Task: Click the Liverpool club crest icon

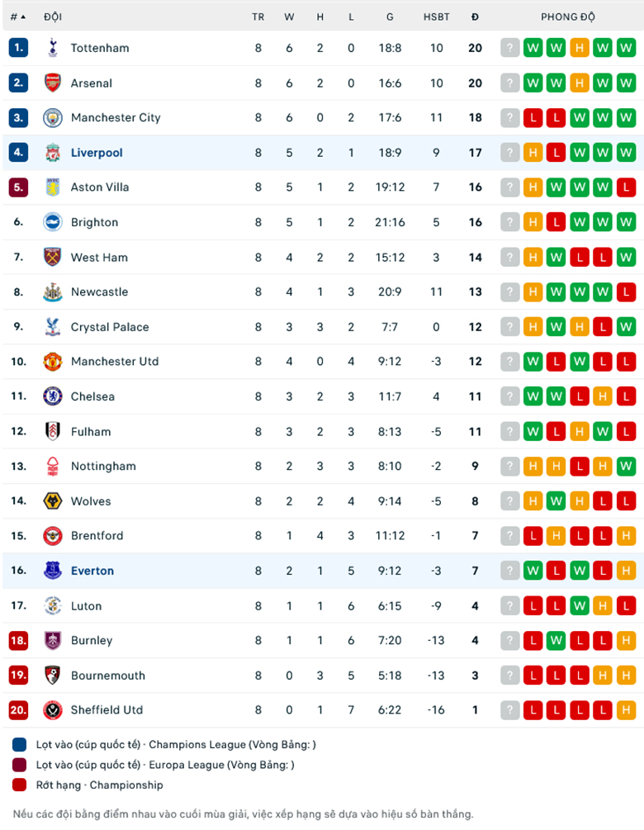Action: click(53, 153)
